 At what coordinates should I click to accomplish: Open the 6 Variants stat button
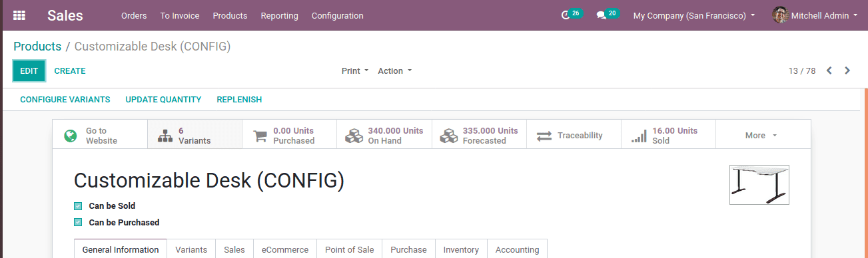[195, 135]
